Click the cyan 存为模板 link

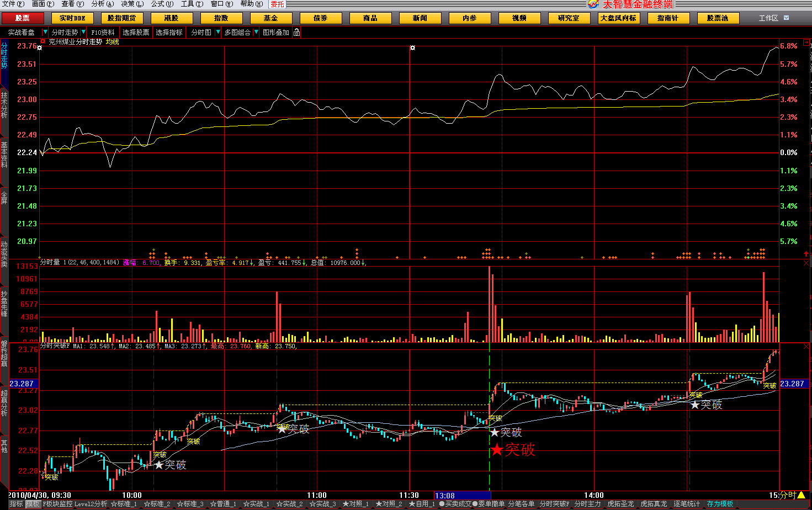click(x=720, y=504)
